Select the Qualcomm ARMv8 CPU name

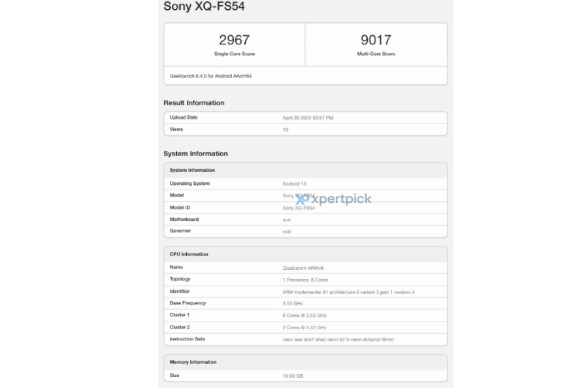302,268
